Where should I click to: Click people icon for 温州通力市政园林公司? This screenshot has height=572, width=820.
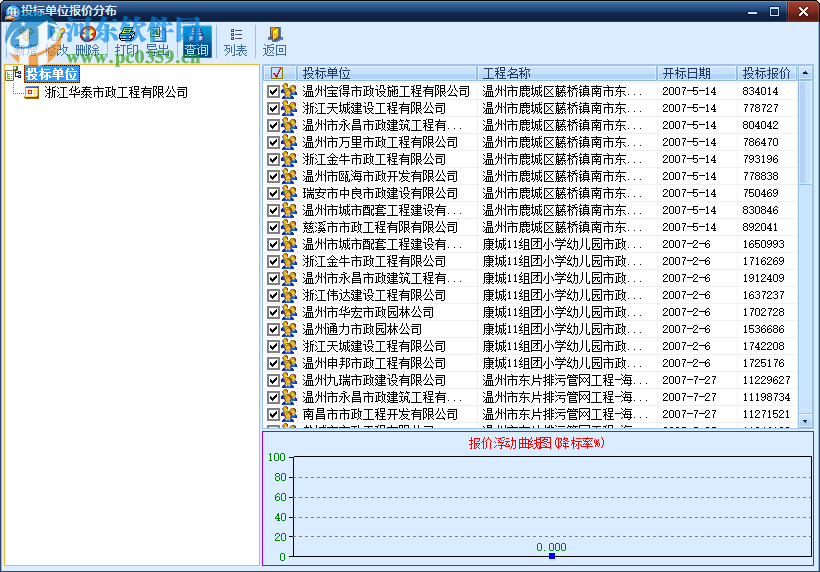tap(289, 329)
